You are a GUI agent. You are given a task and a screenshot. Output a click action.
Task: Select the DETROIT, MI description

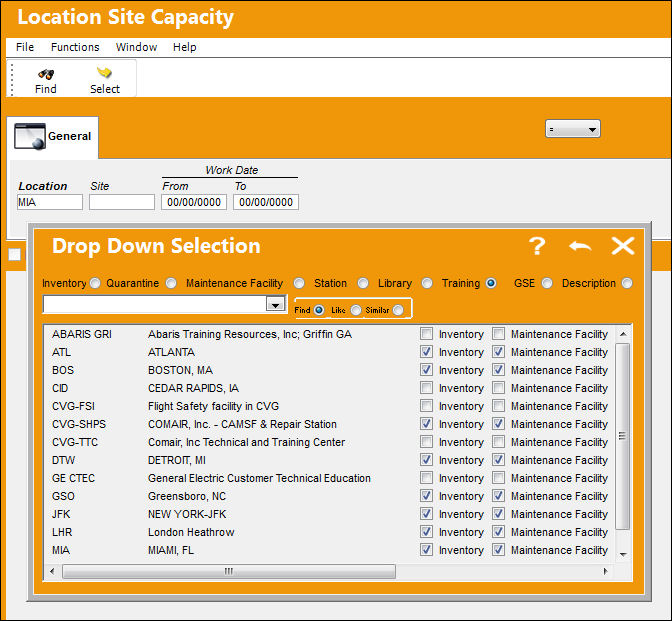tap(177, 460)
